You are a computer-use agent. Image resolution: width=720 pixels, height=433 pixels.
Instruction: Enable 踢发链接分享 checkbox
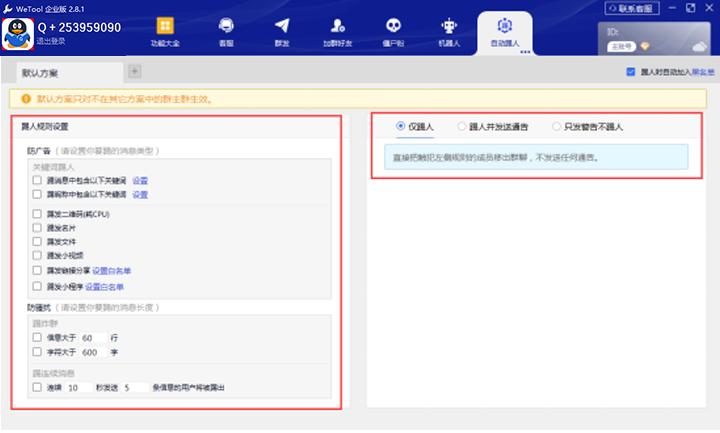click(37, 270)
